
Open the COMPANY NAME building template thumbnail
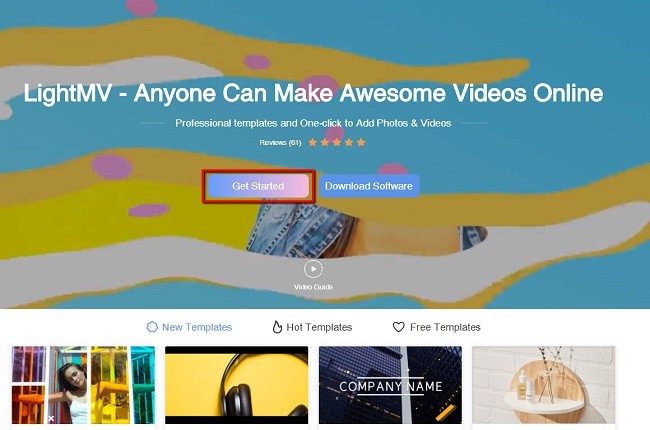click(x=390, y=385)
